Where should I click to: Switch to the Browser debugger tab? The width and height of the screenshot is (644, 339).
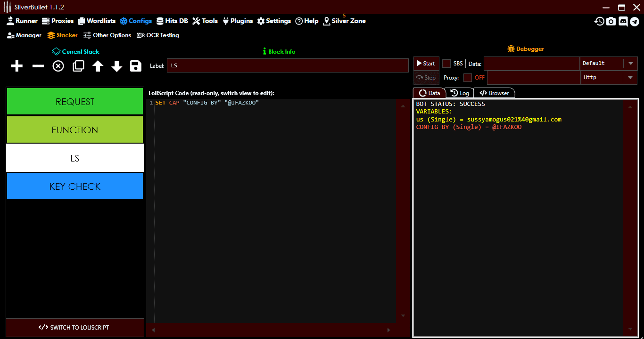click(x=494, y=93)
